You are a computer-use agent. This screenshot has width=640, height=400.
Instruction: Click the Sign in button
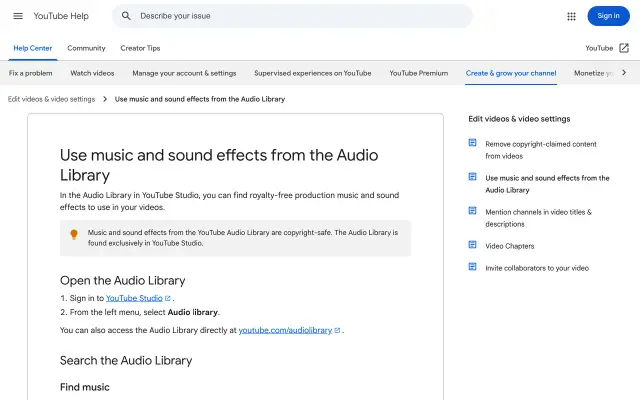(608, 16)
